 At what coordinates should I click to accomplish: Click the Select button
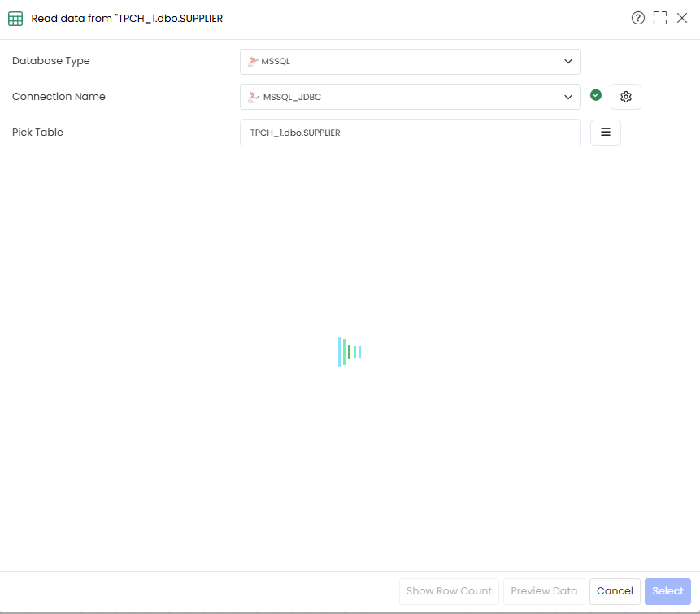pos(667,591)
